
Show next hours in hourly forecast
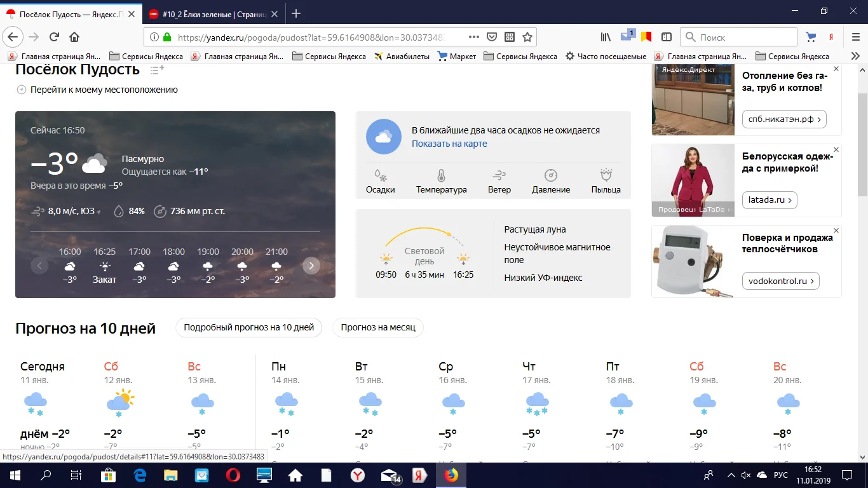[311, 266]
